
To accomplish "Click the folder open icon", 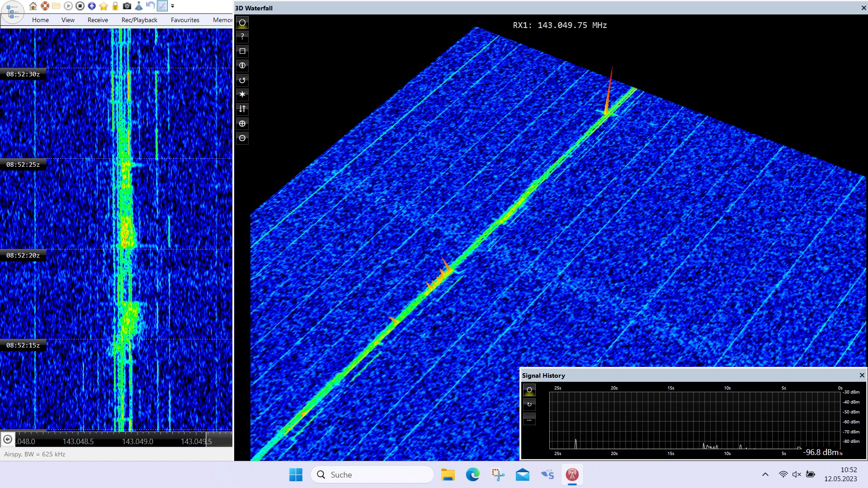I will [x=57, y=6].
